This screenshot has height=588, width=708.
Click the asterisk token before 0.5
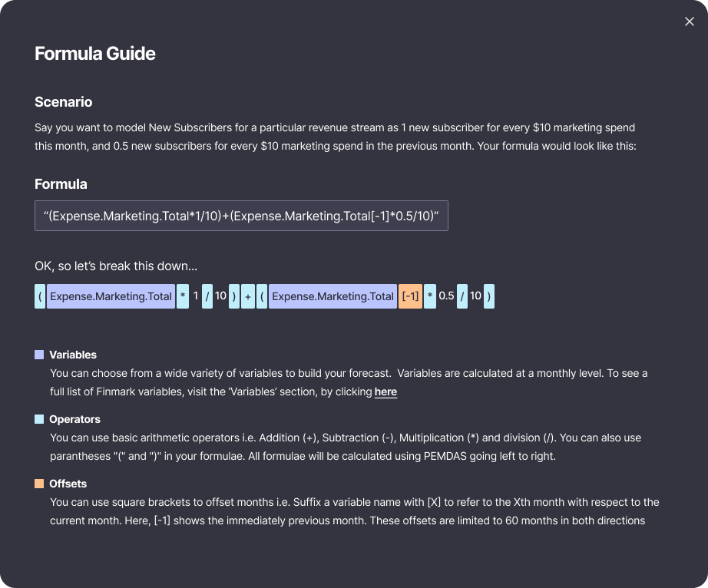click(430, 296)
